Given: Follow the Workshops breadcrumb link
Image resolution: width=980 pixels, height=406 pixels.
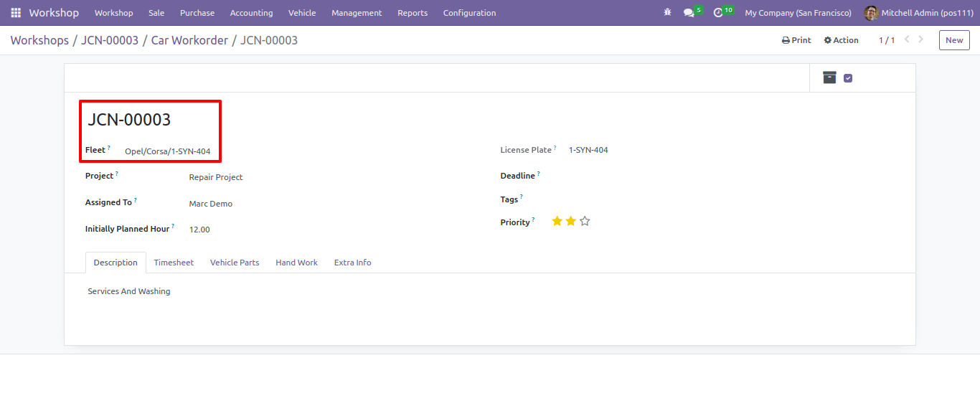Looking at the screenshot, I should [39, 40].
